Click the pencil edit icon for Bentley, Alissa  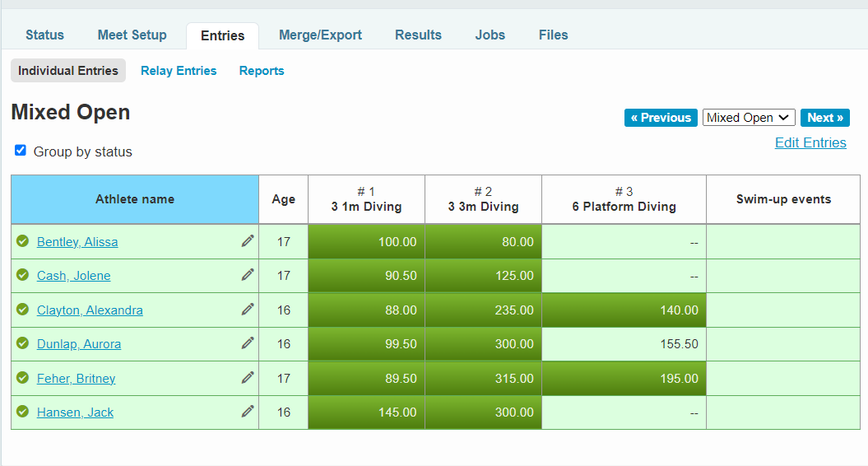click(x=248, y=241)
